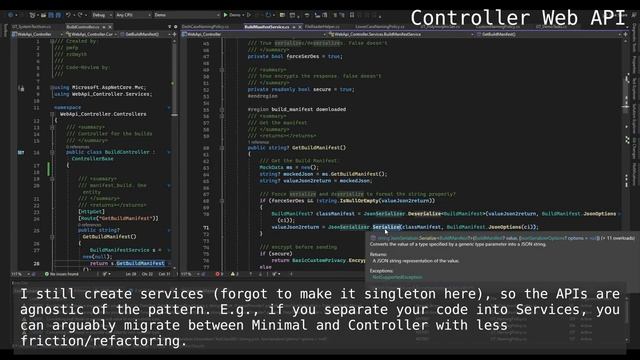
Task: Open the DashCaseNamingPolicy.cs tab
Action: [x=206, y=27]
